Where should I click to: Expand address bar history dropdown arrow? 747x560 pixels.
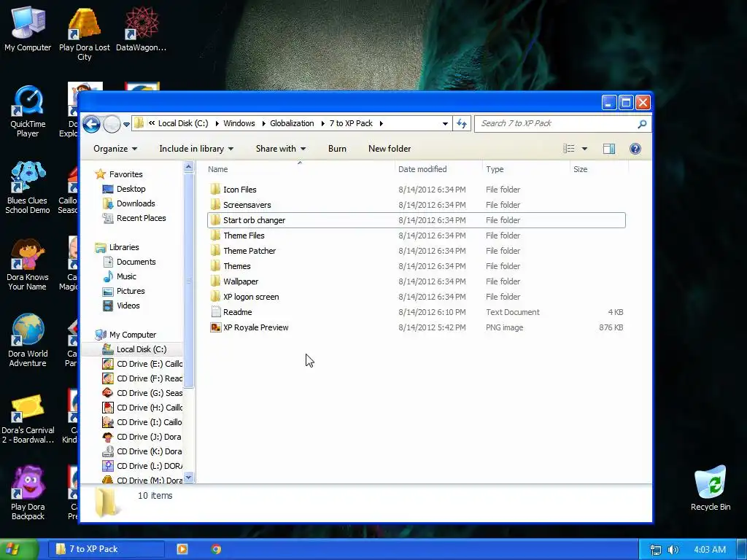click(445, 123)
